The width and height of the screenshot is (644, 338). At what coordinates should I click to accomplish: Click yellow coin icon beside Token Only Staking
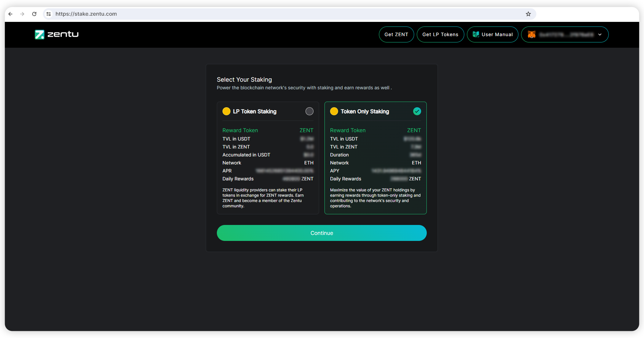[x=334, y=111]
